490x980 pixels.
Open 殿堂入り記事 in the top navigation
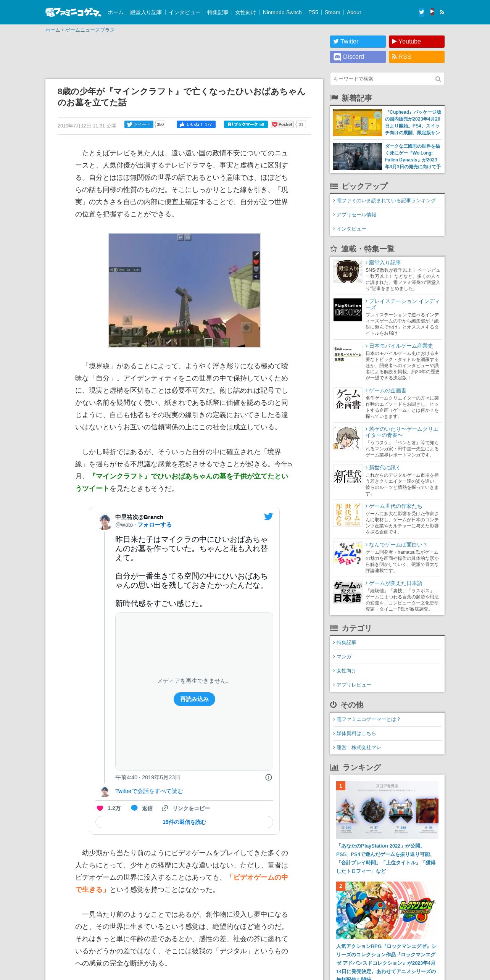coord(146,12)
